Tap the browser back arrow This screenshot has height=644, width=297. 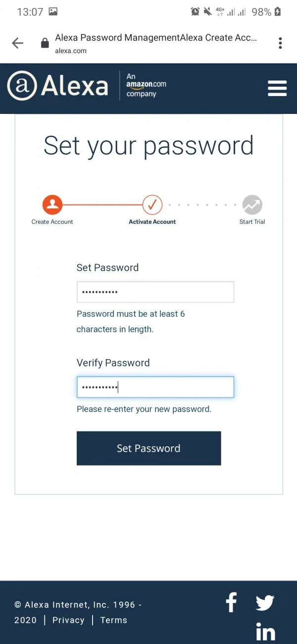coord(18,43)
